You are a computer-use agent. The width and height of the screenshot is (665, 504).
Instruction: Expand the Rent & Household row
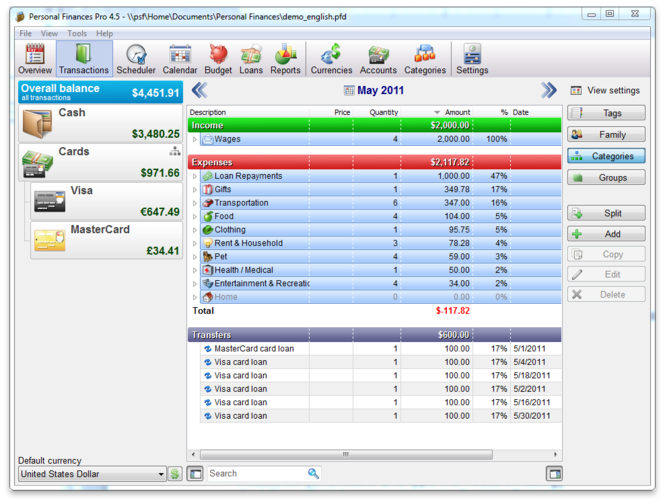click(x=195, y=244)
